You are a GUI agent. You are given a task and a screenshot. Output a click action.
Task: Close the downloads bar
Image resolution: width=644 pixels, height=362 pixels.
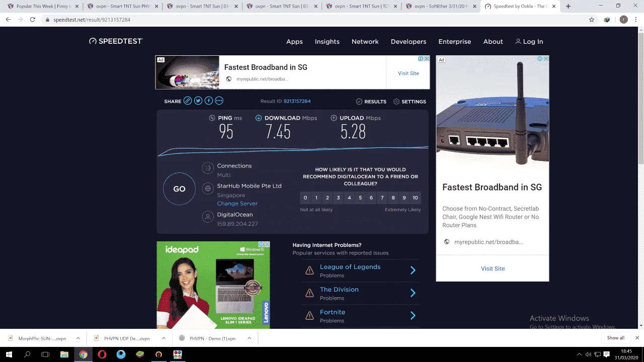tap(637, 338)
